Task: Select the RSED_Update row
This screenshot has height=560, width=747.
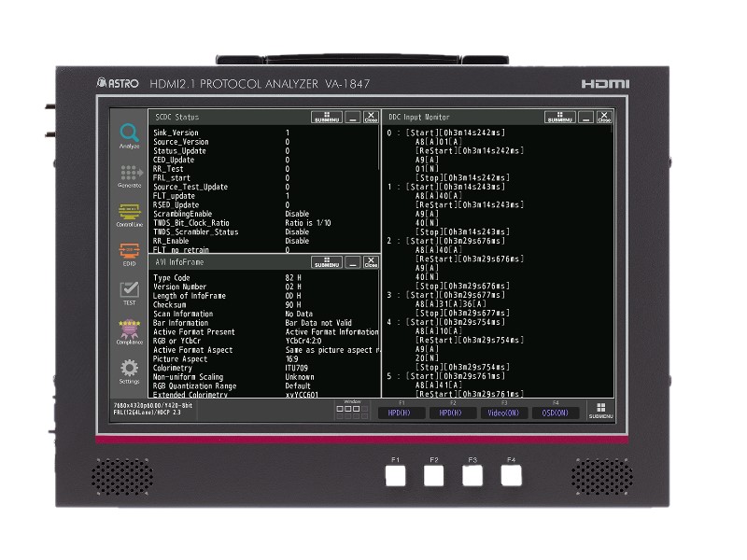Action: click(265, 204)
